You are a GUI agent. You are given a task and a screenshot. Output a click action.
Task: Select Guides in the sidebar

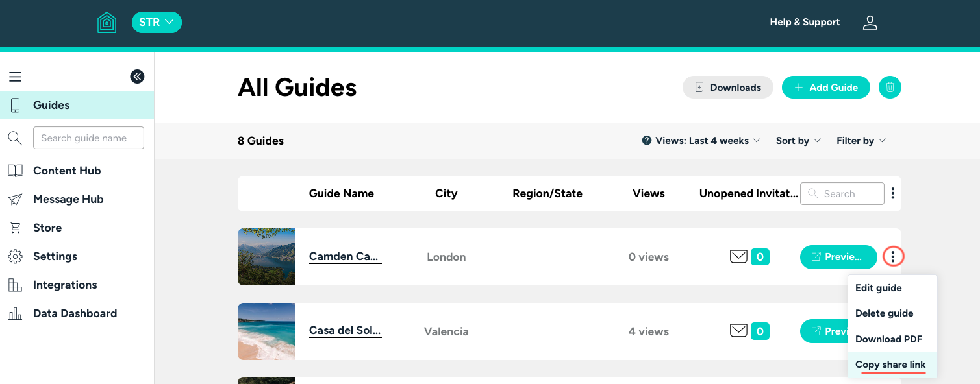(77, 105)
